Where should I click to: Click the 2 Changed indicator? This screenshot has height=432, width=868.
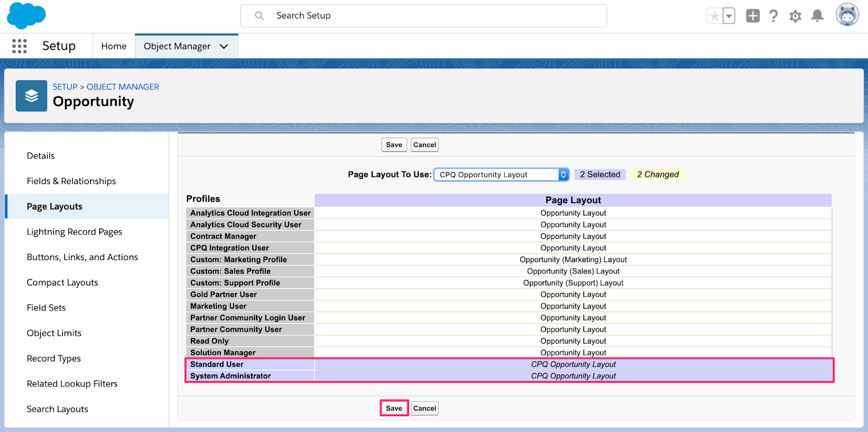coord(658,174)
